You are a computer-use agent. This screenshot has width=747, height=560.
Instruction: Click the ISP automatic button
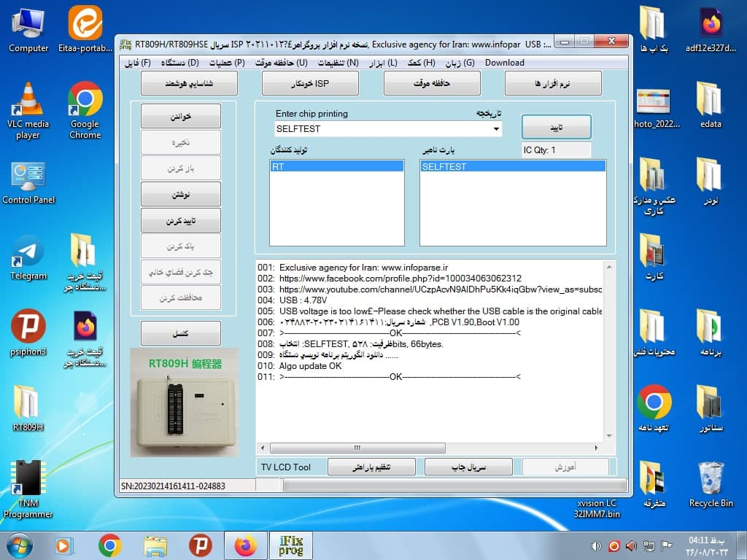coord(310,83)
